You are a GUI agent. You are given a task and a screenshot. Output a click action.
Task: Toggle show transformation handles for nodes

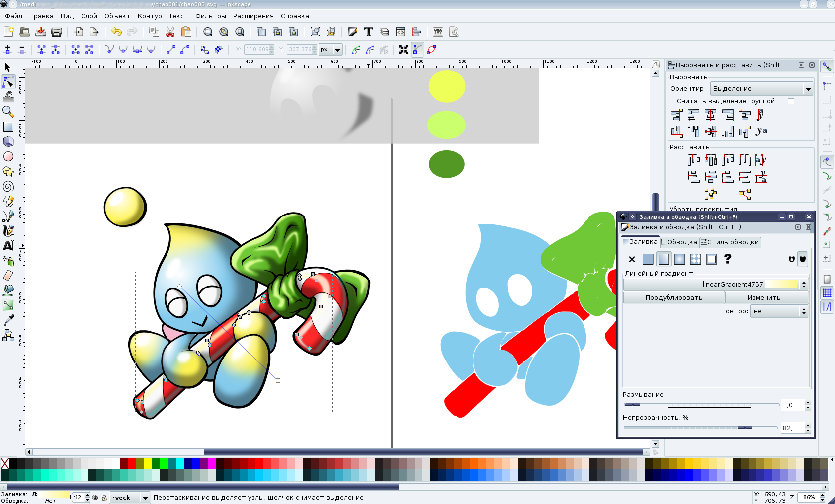point(404,50)
